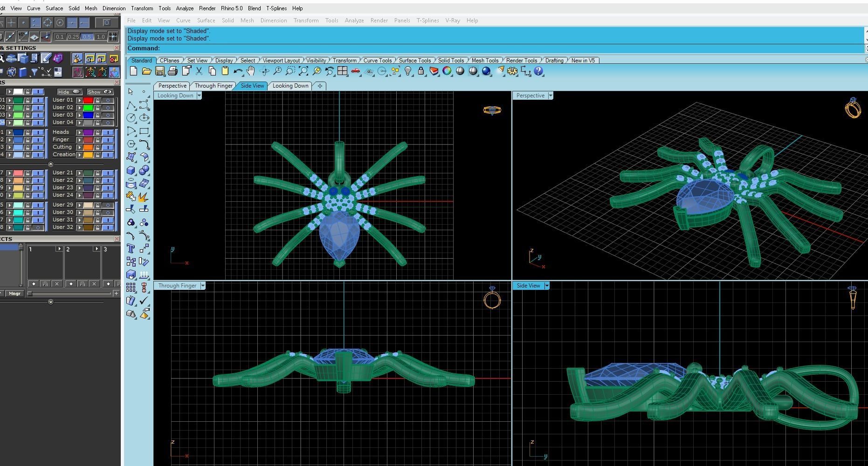Toggle visibility of User 32 layer
This screenshot has height=466, width=868.
point(108,227)
